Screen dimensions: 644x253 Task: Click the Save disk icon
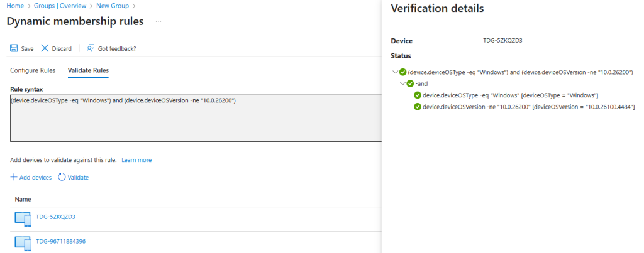click(14, 48)
